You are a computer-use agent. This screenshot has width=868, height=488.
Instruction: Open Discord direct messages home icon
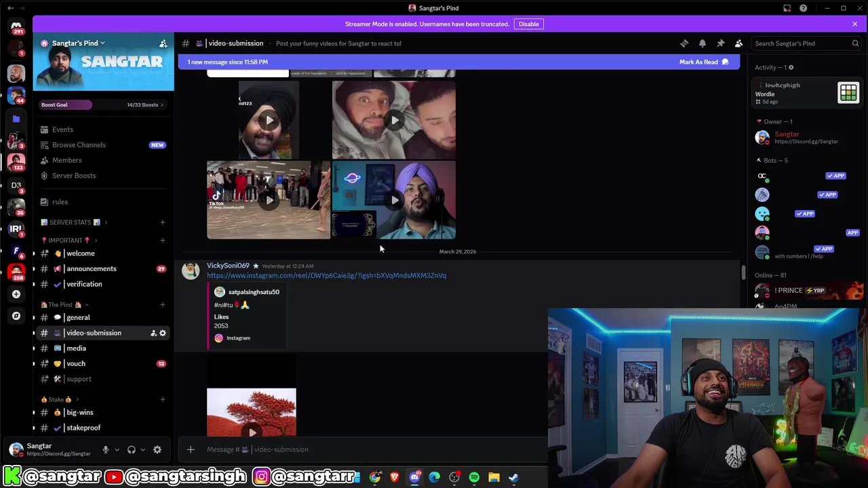(16, 26)
